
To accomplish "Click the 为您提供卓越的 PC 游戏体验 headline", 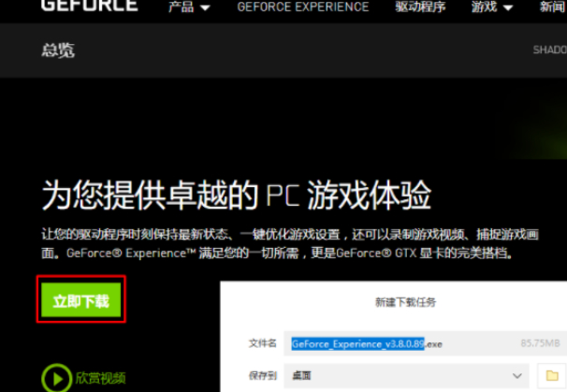I will click(237, 195).
